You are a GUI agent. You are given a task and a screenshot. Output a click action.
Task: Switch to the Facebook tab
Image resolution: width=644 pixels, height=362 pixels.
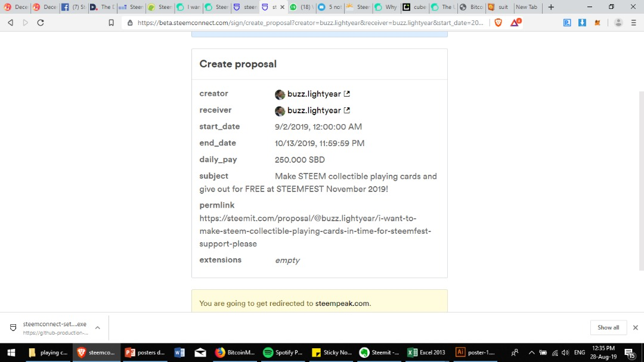coord(73,7)
